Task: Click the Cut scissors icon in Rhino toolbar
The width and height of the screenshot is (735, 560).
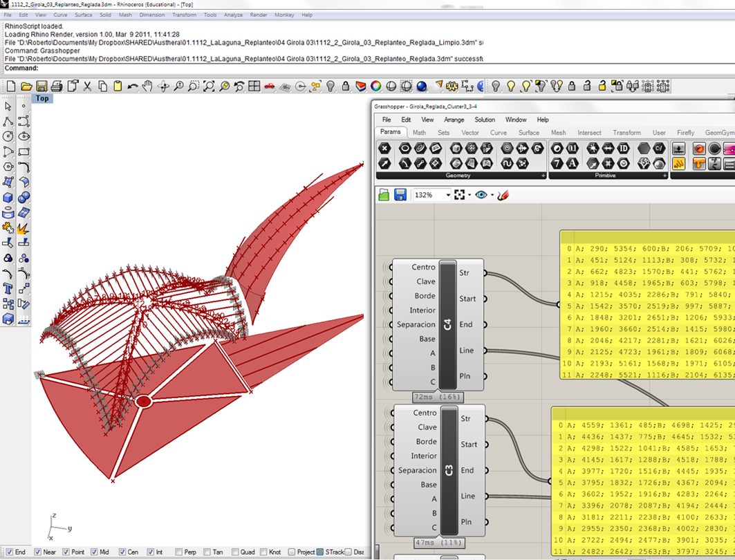Action: coord(87,86)
